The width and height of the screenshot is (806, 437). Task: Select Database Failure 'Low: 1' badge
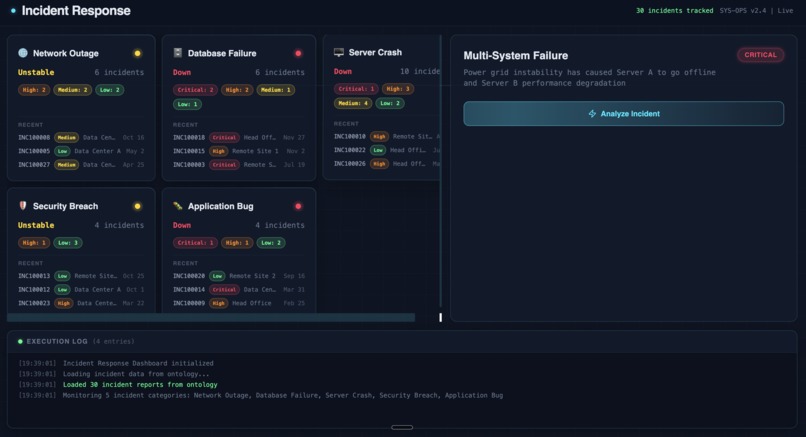188,104
